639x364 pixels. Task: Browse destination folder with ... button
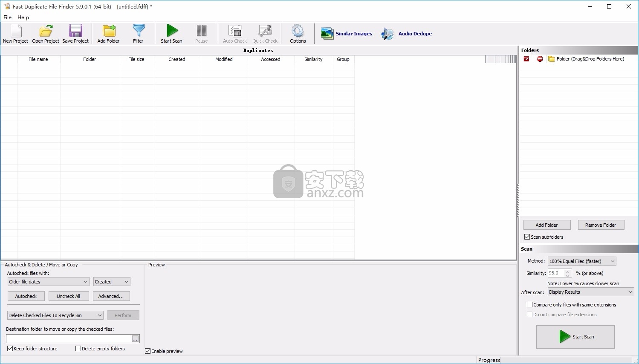(x=135, y=339)
